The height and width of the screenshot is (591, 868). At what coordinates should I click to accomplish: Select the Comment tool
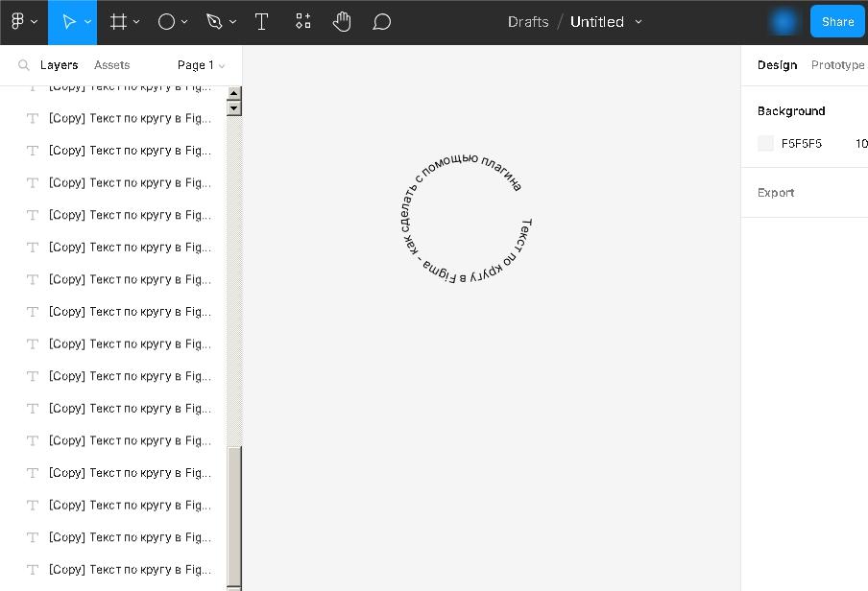[381, 21]
